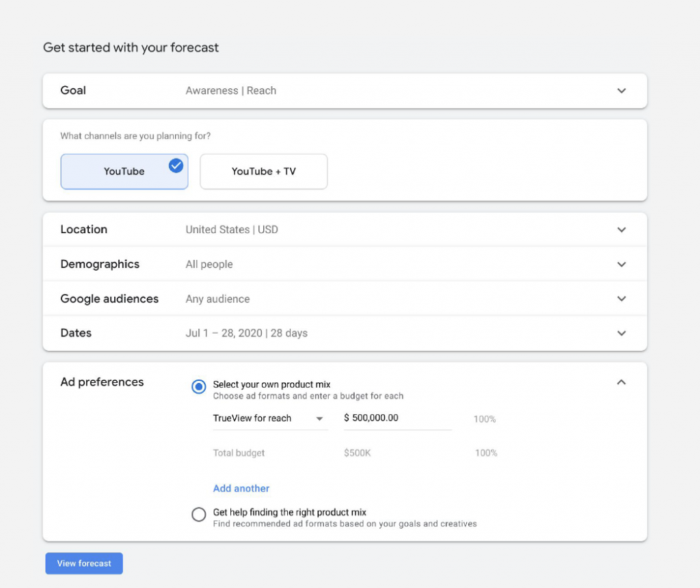Click the Add another link

(241, 488)
